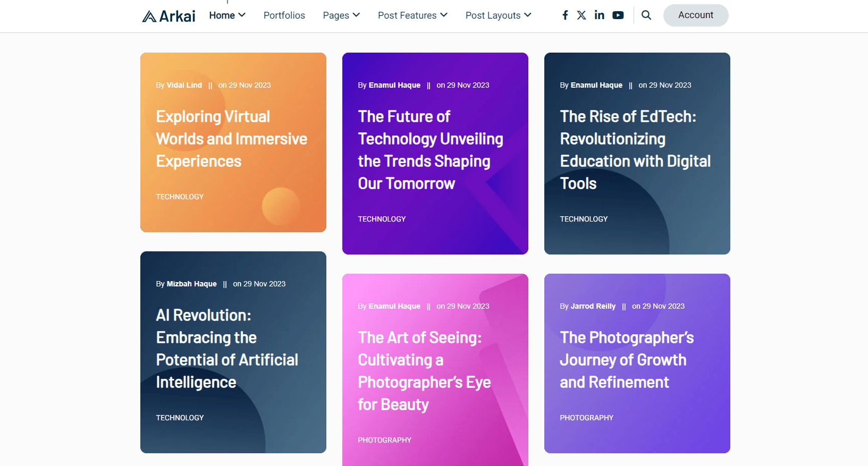
Task: Open post The Art of Seeing
Action: [x=424, y=371]
